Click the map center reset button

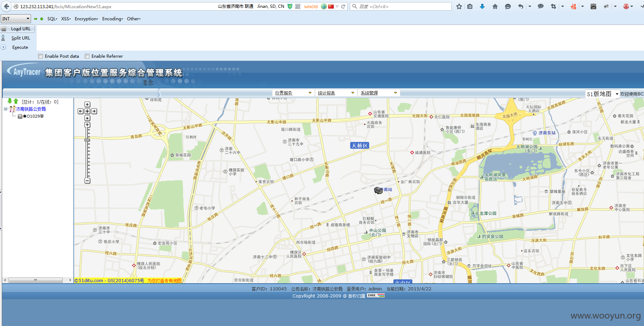87,111
